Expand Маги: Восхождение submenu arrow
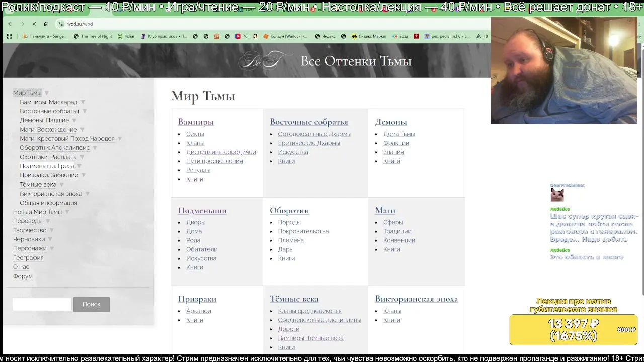The image size is (644, 362). tap(82, 130)
